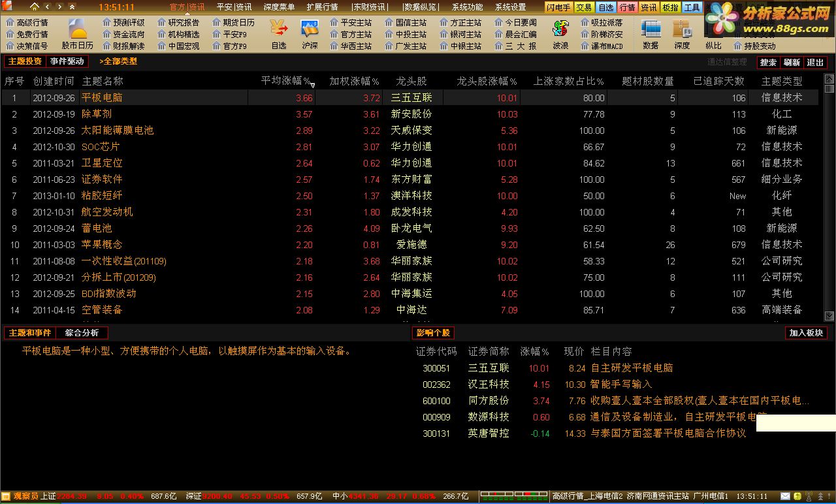
Task: Open 持股变动 toolbar item
Action: pyautogui.click(x=754, y=46)
